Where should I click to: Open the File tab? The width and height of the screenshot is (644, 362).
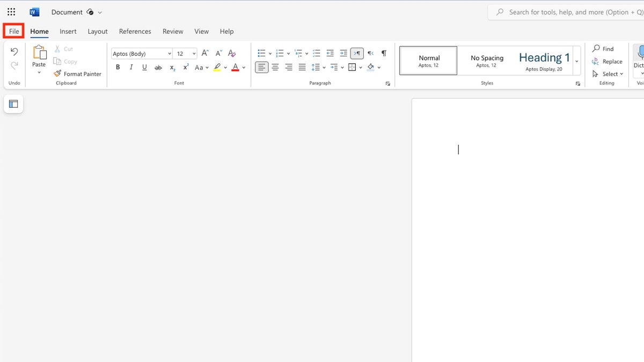click(x=14, y=31)
